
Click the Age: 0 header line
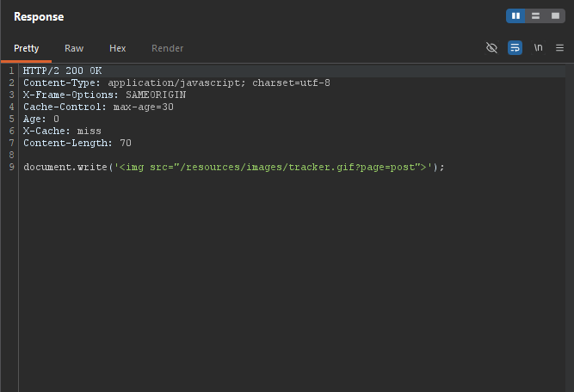pyautogui.click(x=41, y=119)
